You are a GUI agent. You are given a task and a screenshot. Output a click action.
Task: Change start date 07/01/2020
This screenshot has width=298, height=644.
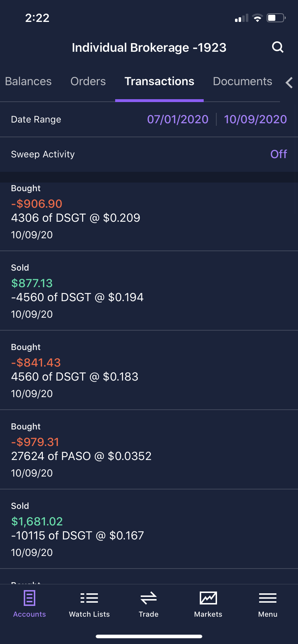[178, 119]
